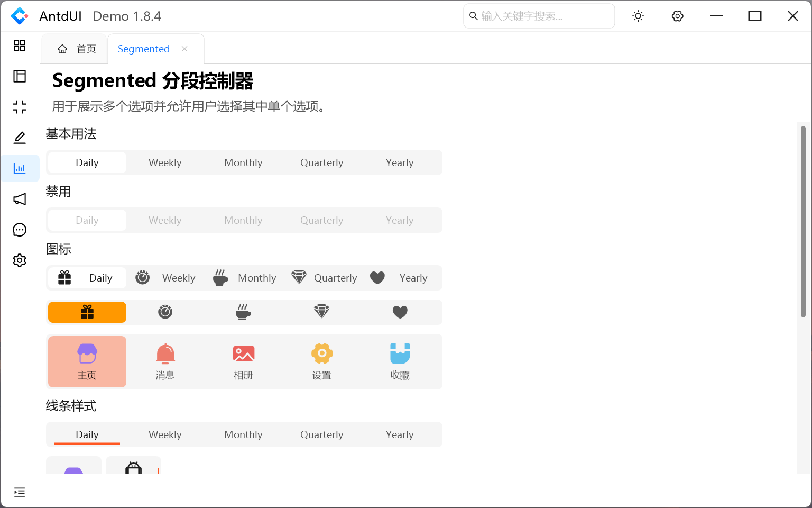This screenshot has width=812, height=508.
Task: Switch to the 首页 home tab
Action: [x=77, y=49]
